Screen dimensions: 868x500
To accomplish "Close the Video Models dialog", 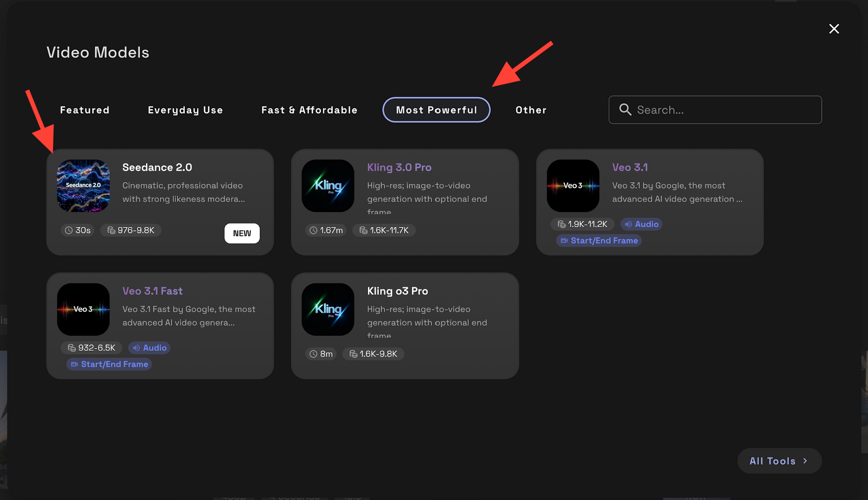I will tap(834, 29).
